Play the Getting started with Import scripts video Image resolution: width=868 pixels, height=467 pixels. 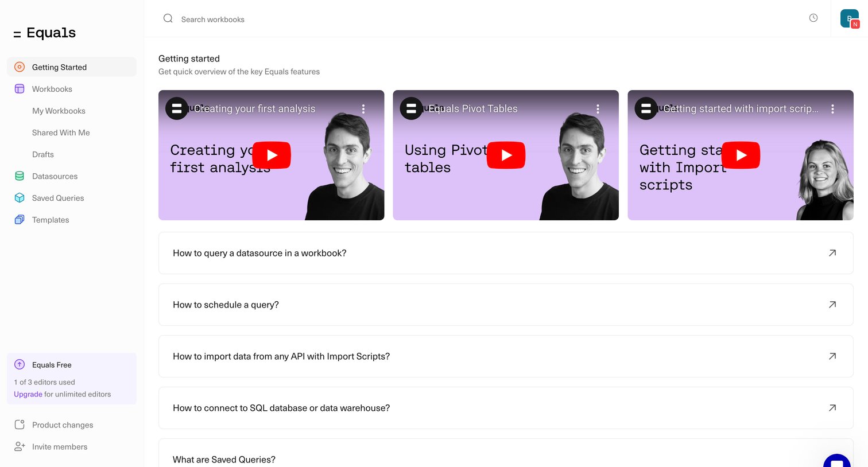coord(741,155)
